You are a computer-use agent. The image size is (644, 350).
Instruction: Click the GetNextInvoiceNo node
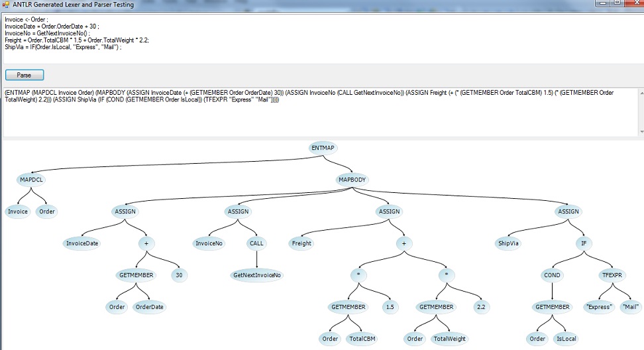pyautogui.click(x=257, y=275)
